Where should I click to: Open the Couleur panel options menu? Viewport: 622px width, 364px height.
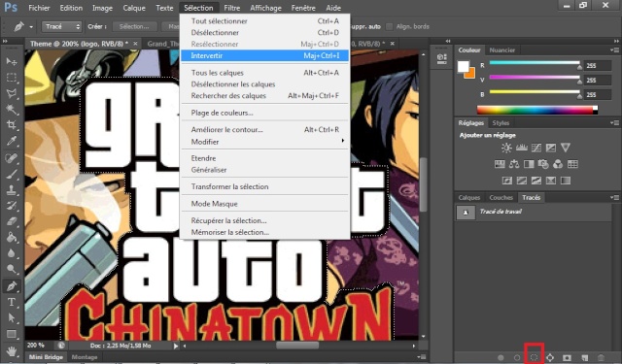click(x=615, y=50)
